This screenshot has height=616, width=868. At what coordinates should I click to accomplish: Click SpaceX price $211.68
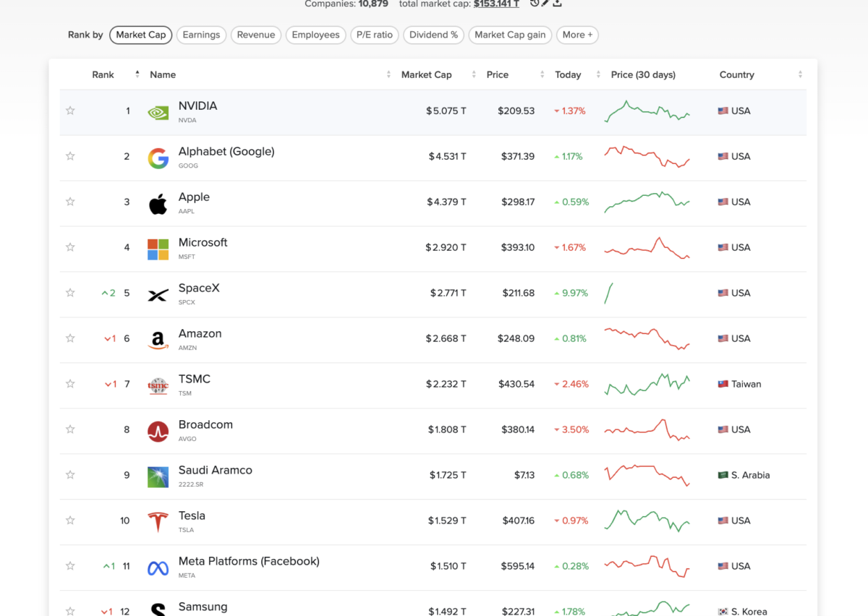pyautogui.click(x=519, y=293)
